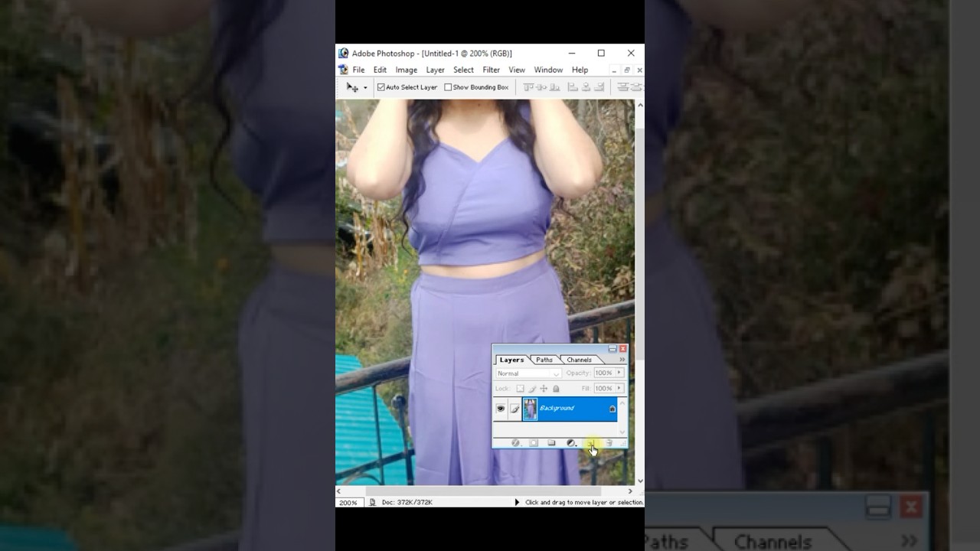Click the Distribute vertical centers icon

[636, 87]
